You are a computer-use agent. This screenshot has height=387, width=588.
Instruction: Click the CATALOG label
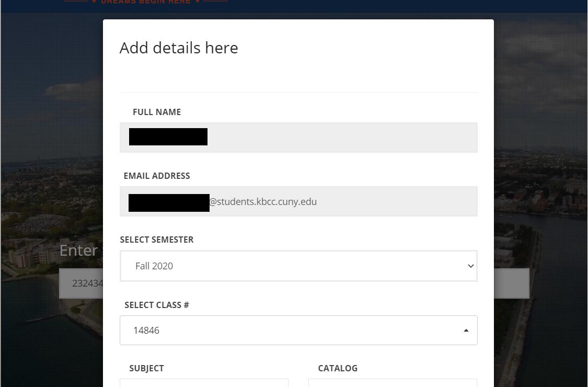338,368
